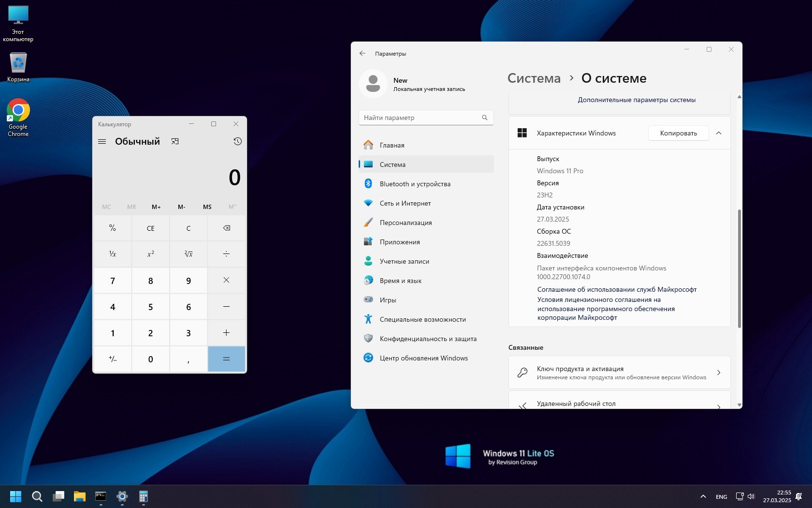Viewport: 812px width, 508px height.
Task: Open 'Дополнительные параметры системы' link
Action: (637, 100)
